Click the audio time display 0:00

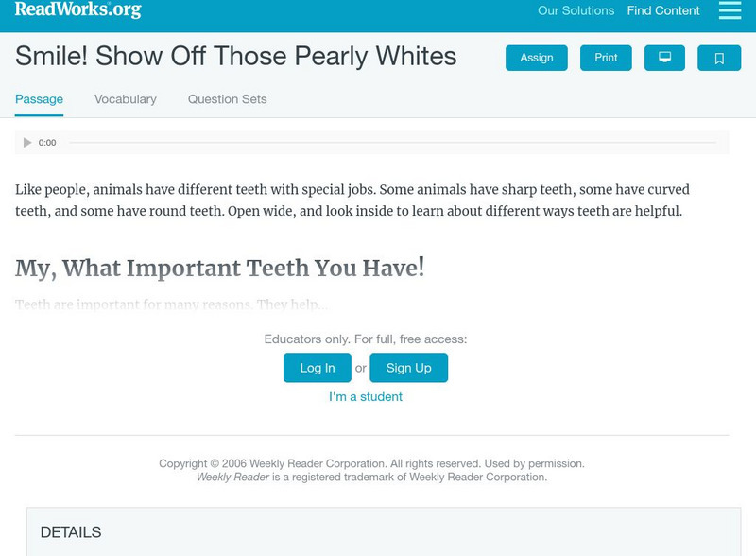tap(47, 143)
